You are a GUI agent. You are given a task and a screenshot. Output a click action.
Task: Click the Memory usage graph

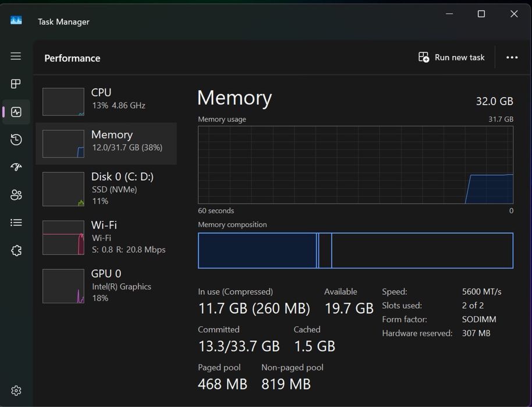pos(356,165)
